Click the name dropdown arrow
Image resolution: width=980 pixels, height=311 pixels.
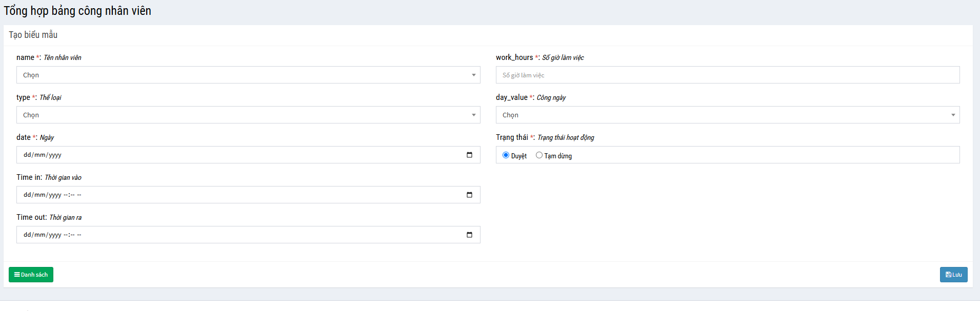coord(474,75)
